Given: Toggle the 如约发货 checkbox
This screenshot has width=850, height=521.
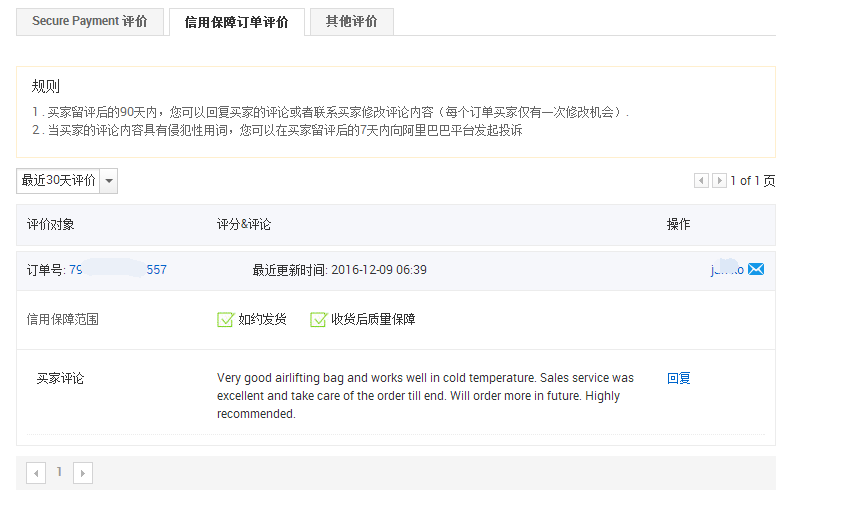Looking at the screenshot, I should 225,320.
